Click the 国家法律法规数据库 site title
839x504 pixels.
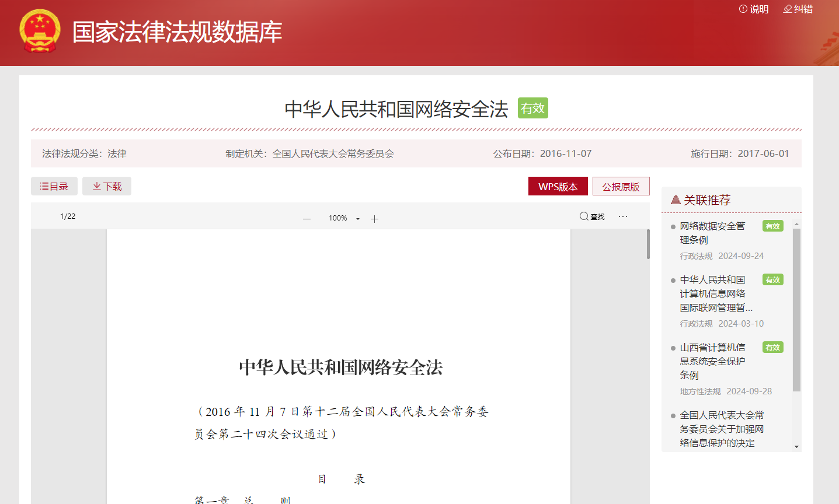177,32
